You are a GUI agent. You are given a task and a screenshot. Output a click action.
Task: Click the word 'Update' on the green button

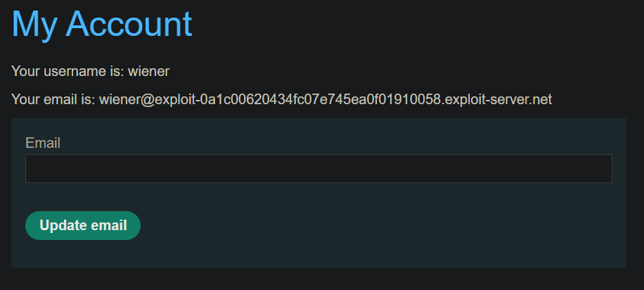tap(63, 226)
